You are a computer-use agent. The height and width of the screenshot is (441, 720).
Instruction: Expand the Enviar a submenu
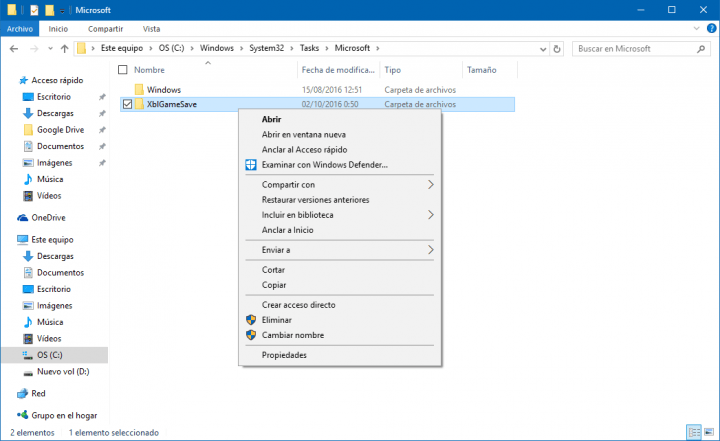(x=430, y=250)
